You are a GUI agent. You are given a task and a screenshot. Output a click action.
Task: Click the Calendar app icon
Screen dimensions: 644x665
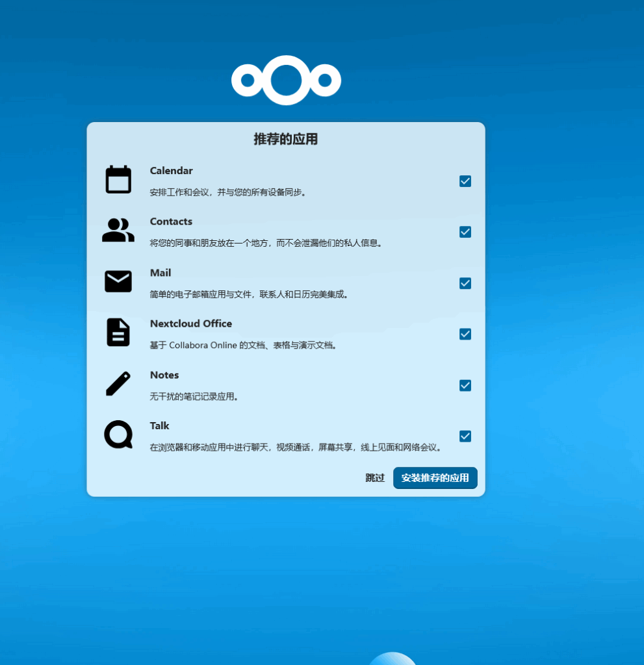pos(118,180)
